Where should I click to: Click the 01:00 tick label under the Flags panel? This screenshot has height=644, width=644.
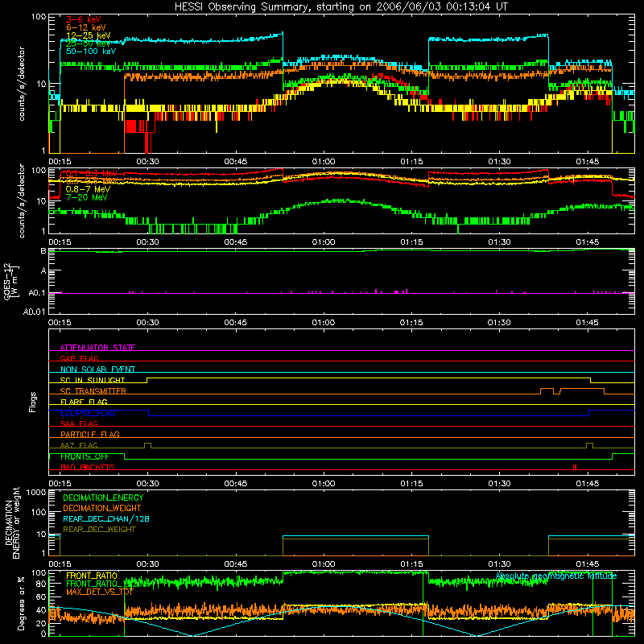point(324,484)
